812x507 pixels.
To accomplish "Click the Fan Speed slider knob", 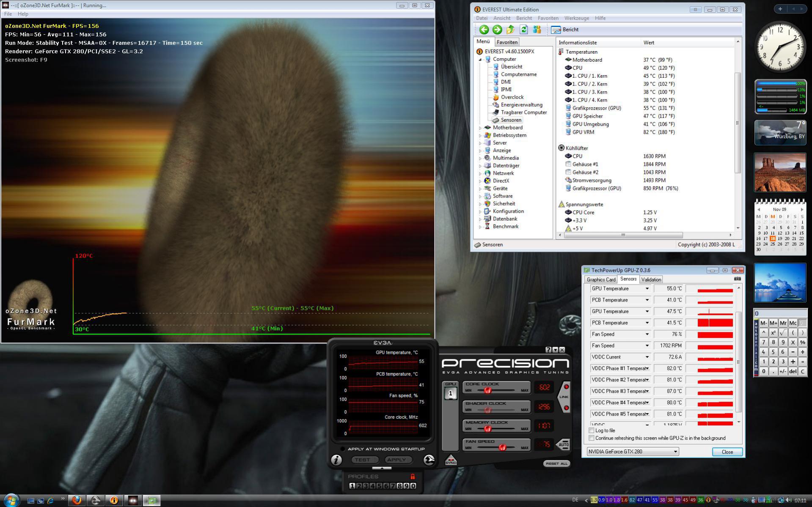I will tap(502, 447).
